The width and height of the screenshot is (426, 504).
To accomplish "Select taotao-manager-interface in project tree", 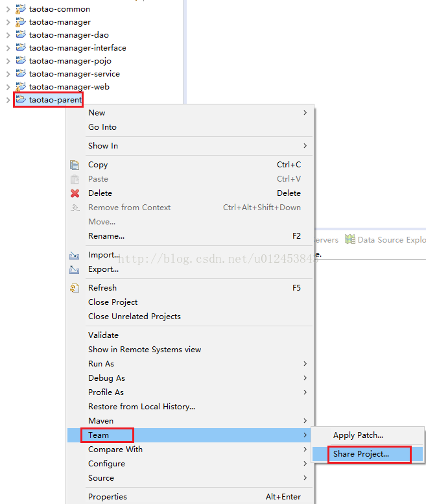I will 77,48.
